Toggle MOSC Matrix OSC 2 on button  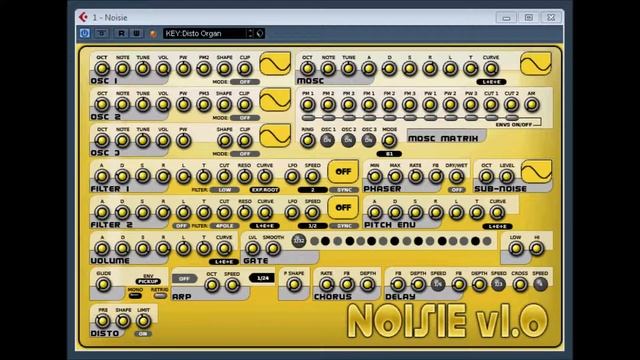click(x=348, y=140)
